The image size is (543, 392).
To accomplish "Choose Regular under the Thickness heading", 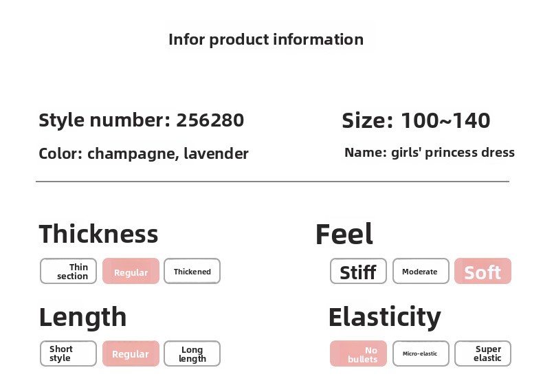I will click(131, 272).
